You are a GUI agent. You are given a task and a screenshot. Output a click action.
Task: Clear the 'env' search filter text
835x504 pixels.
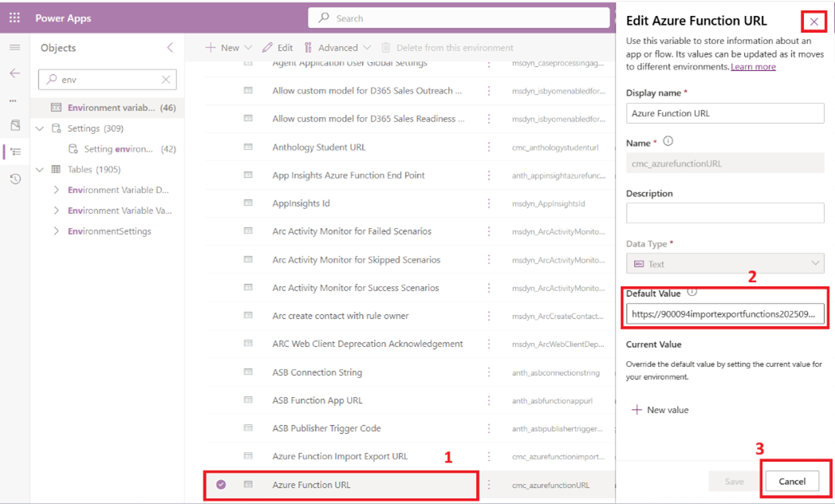(165, 80)
